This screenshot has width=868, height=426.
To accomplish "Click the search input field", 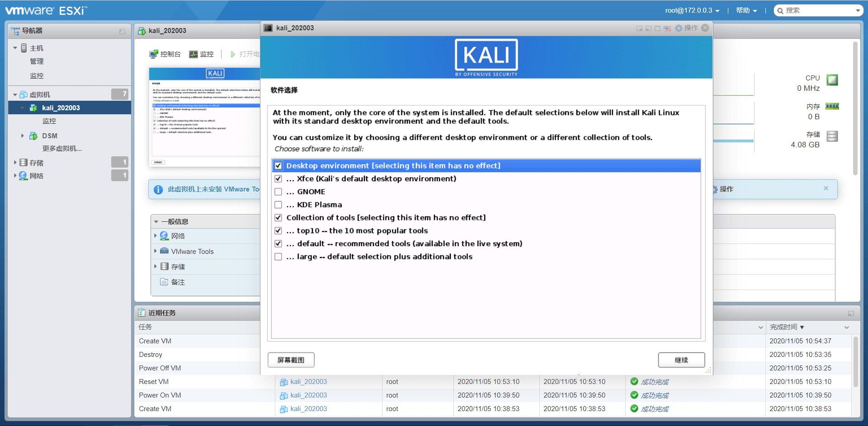I will click(x=819, y=10).
